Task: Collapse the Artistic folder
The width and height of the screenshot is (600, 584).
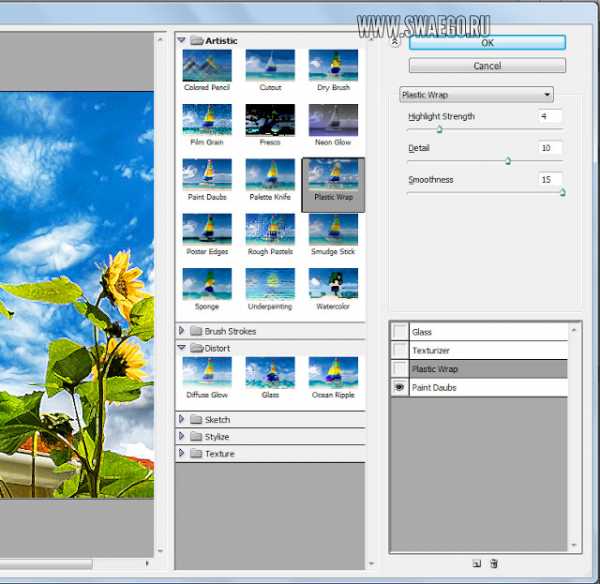Action: tap(181, 40)
